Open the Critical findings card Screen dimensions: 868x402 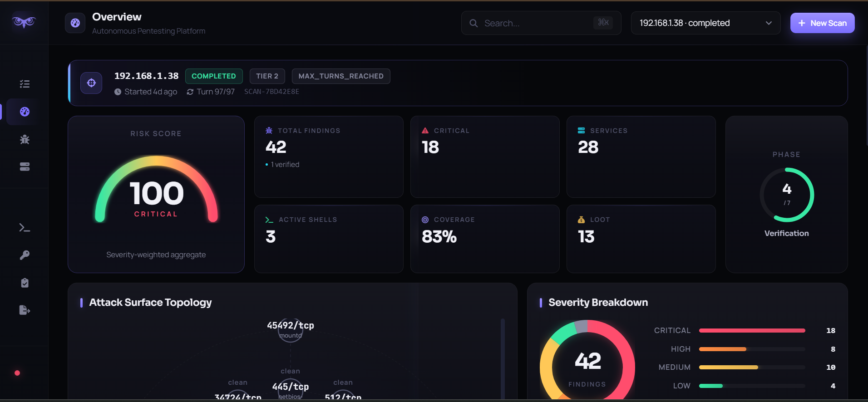pos(485,157)
